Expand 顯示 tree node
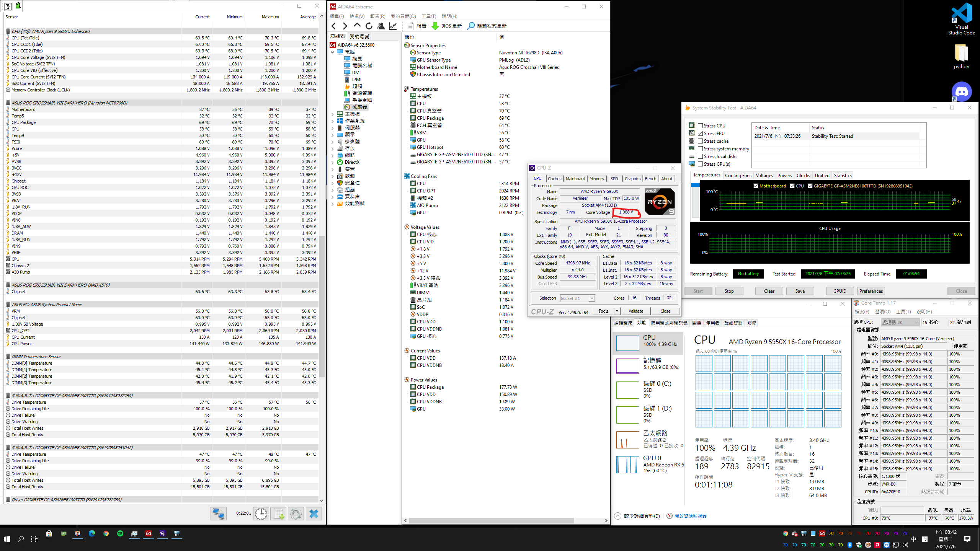Image resolution: width=980 pixels, height=551 pixels. pyautogui.click(x=333, y=135)
